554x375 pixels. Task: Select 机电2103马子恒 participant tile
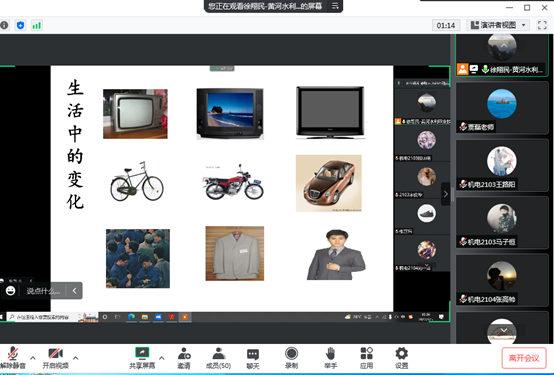pos(502,223)
